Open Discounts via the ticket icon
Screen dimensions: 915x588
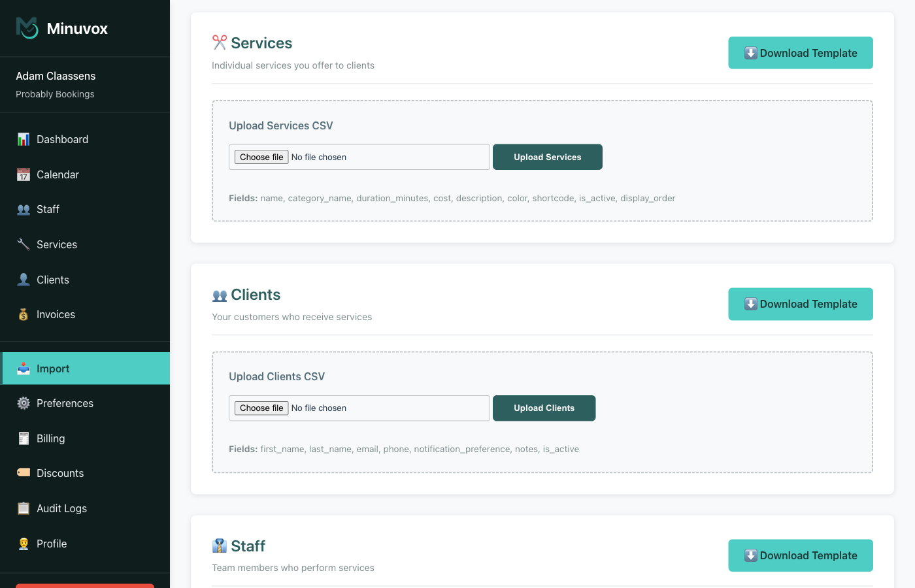[x=23, y=473]
